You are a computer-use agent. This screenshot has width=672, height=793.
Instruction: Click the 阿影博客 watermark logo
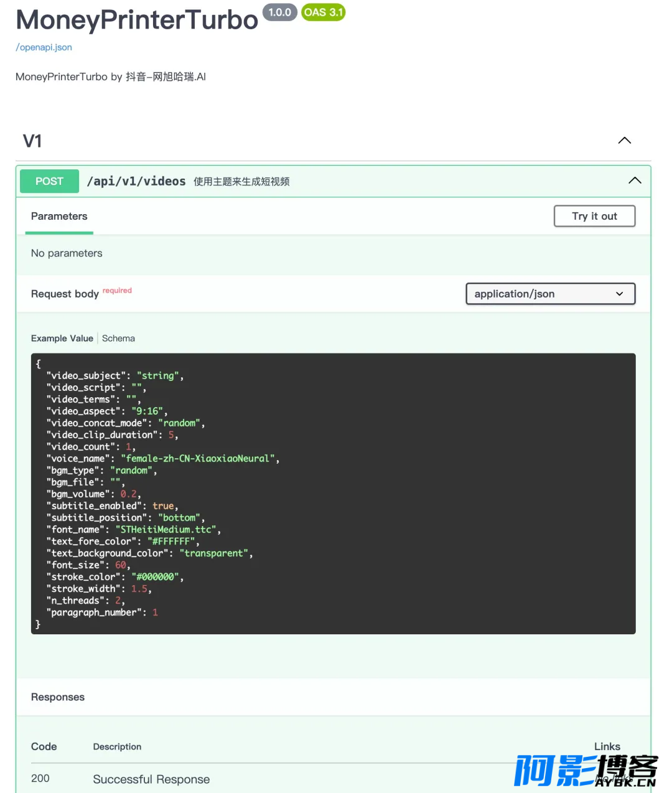tap(585, 771)
